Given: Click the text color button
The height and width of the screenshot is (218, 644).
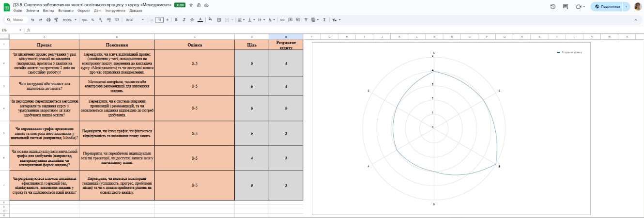Looking at the screenshot, I should click(200, 20).
